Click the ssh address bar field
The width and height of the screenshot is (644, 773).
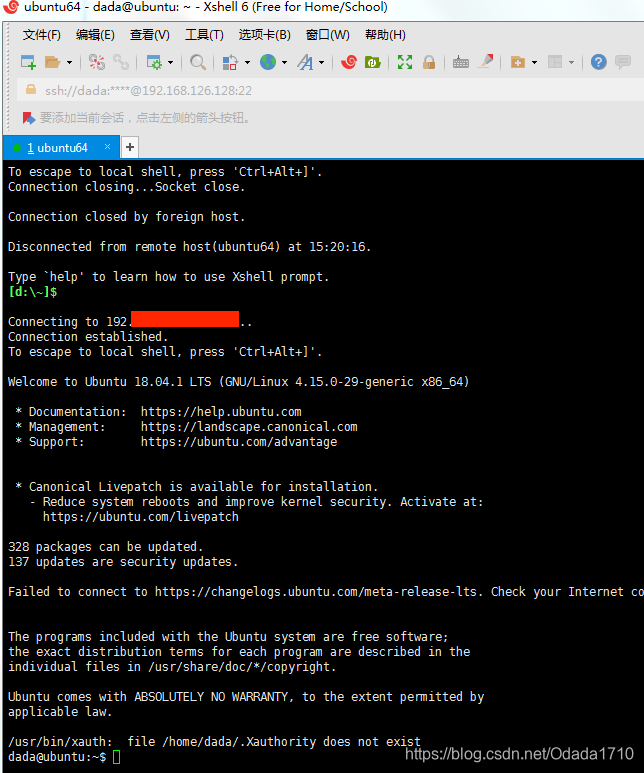point(330,90)
